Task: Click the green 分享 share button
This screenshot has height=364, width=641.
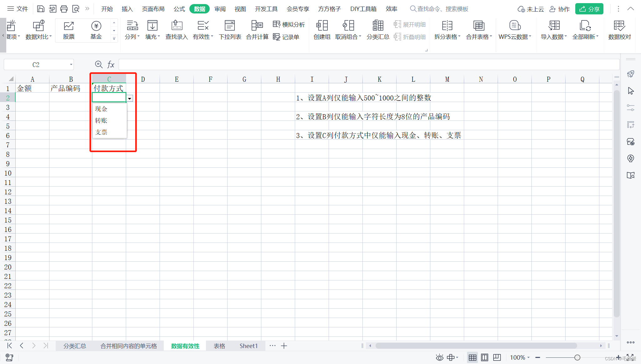Action: tap(589, 9)
